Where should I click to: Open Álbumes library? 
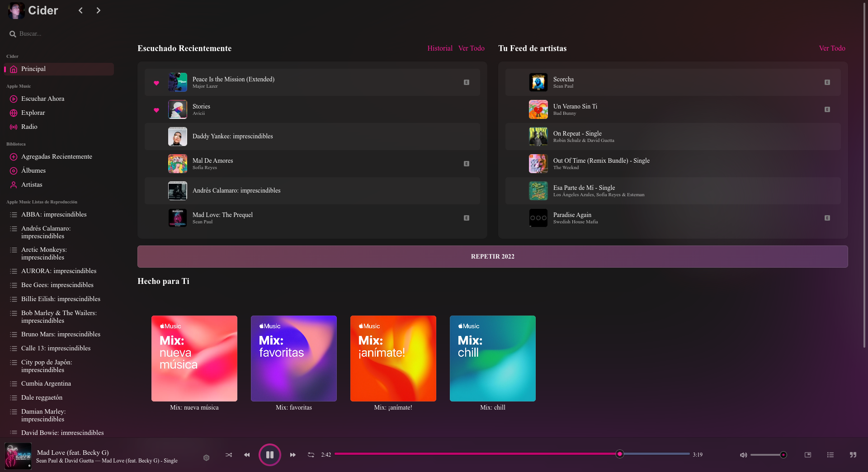(59, 170)
